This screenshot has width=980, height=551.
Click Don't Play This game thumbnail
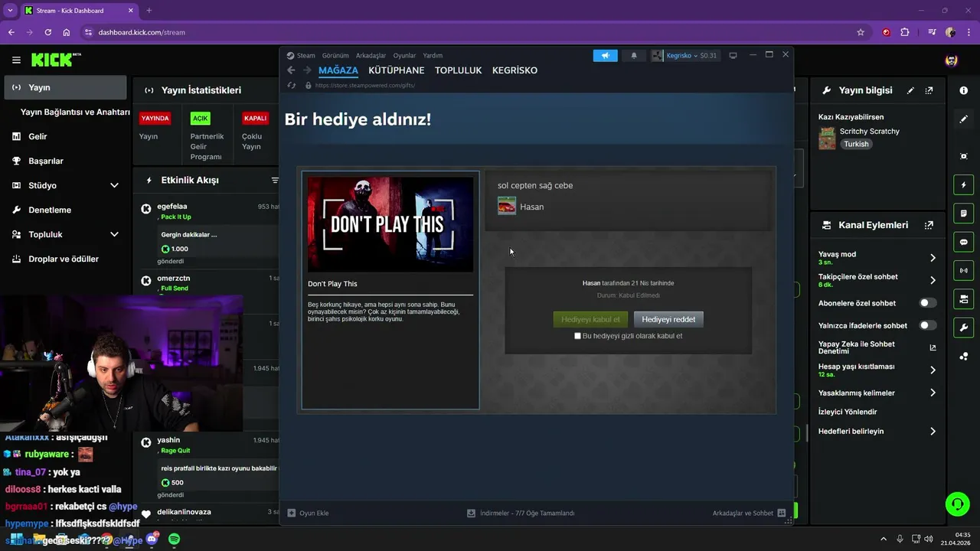point(390,224)
